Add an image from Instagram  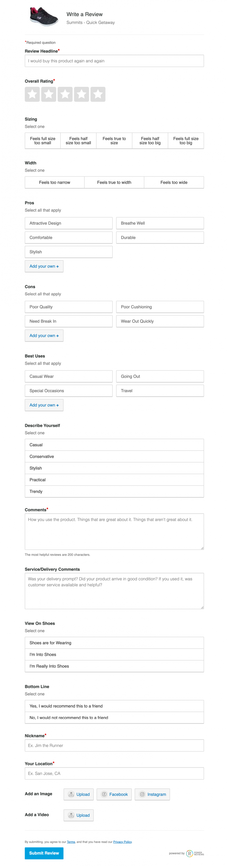coord(152,794)
